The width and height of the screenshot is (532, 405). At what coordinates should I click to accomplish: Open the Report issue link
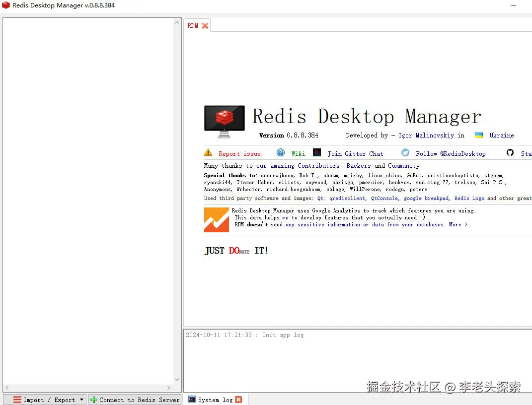tap(239, 153)
